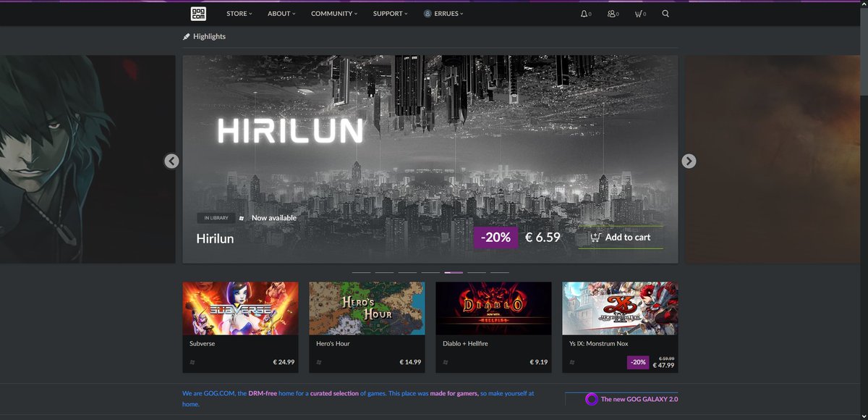Click the Windows icon next to Now available

click(242, 218)
